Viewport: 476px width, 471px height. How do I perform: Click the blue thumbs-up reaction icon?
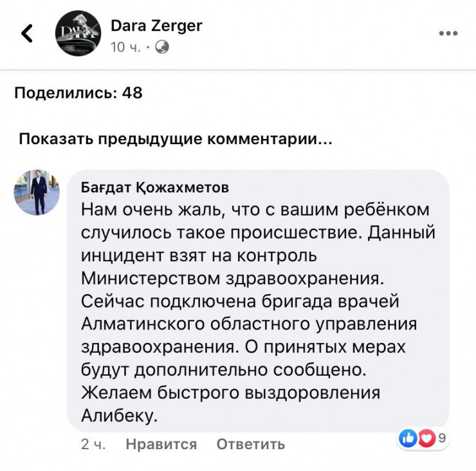click(408, 439)
